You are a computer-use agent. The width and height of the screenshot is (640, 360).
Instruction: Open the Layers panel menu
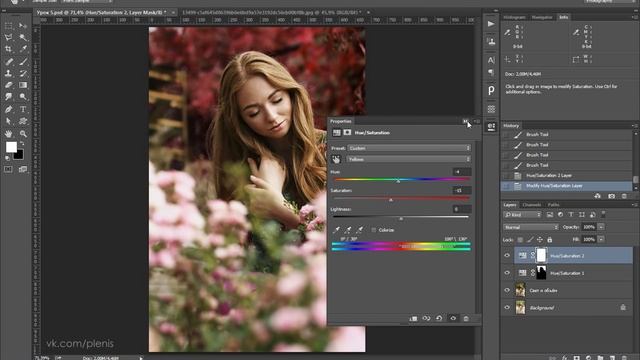pos(634,205)
